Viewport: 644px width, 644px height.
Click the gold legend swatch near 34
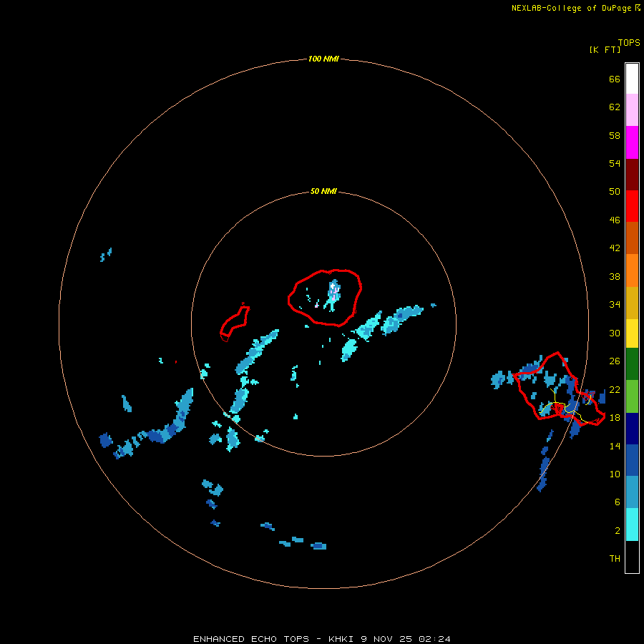click(x=632, y=303)
